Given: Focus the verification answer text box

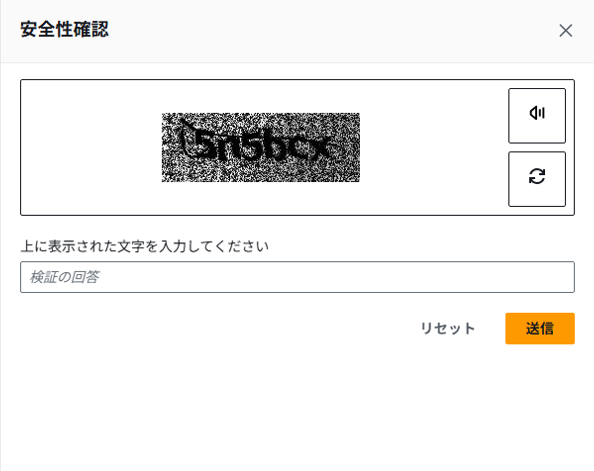Looking at the screenshot, I should point(297,277).
